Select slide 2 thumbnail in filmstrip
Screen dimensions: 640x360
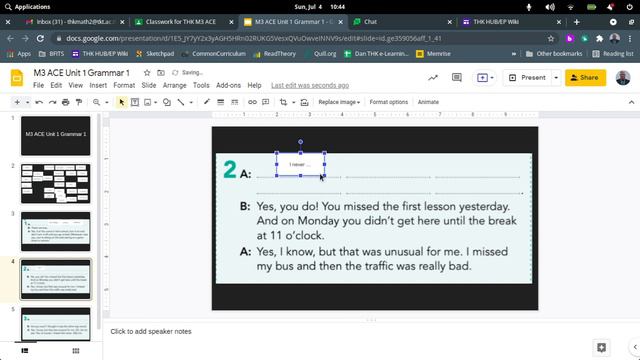coord(56,184)
